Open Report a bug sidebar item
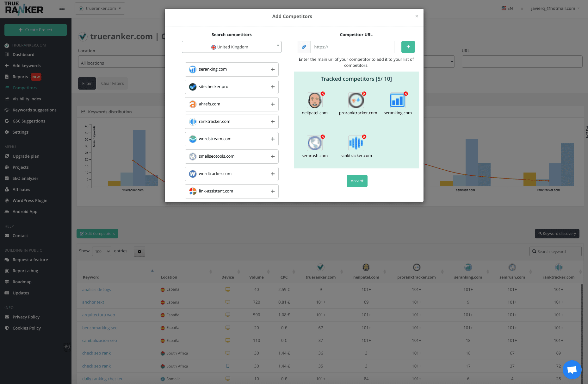Image resolution: width=588 pixels, height=384 pixels. [x=25, y=271]
